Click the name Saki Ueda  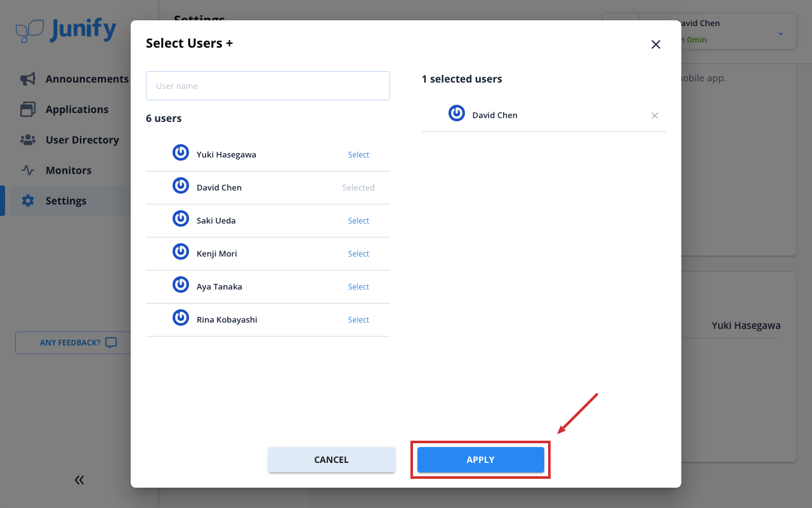216,221
